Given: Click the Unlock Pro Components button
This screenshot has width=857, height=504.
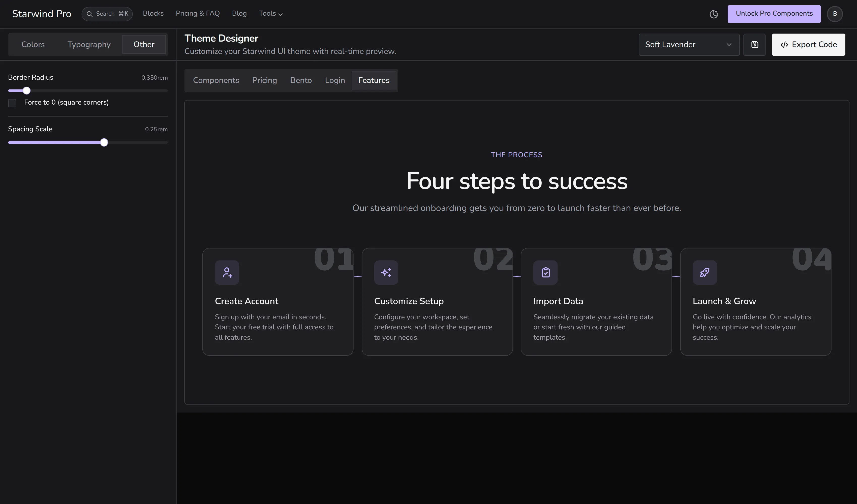Looking at the screenshot, I should pyautogui.click(x=774, y=14).
